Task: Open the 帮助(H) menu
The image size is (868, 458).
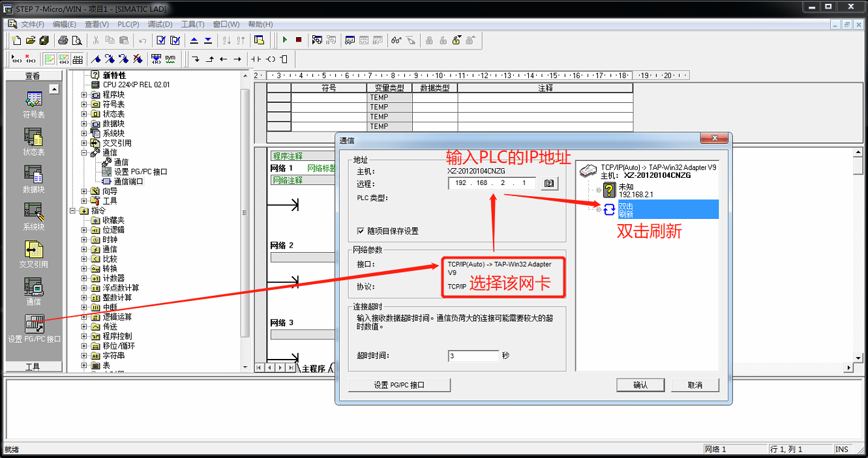Action: (260, 24)
